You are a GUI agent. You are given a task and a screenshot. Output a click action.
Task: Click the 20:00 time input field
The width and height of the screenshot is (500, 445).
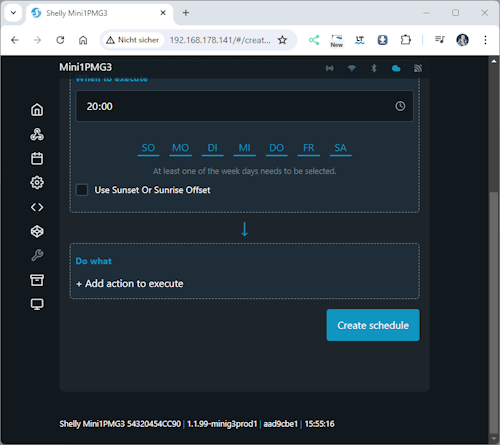tap(244, 106)
